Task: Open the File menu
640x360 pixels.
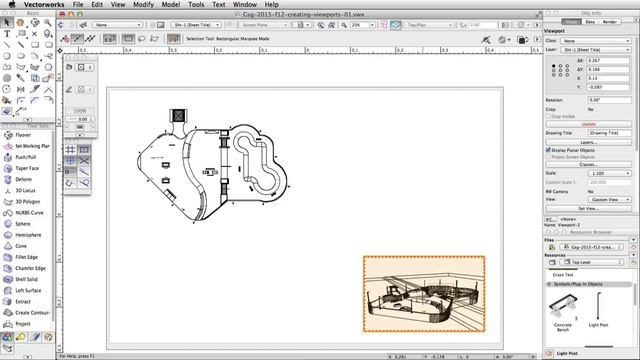Action: pos(78,4)
